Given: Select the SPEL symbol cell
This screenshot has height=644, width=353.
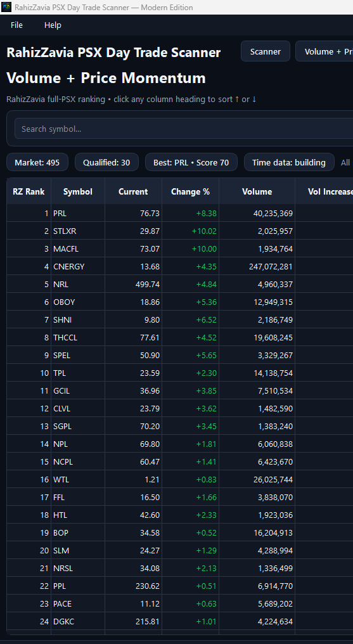Looking at the screenshot, I should coord(77,355).
